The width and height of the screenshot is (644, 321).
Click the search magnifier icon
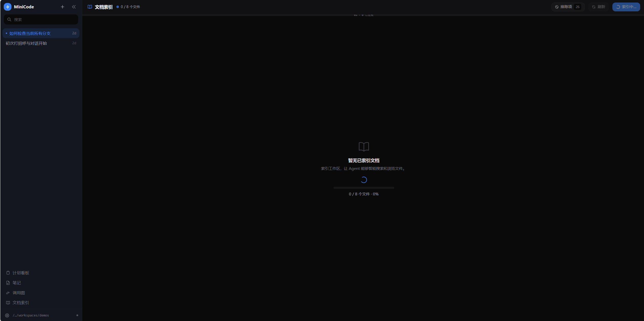pos(9,19)
